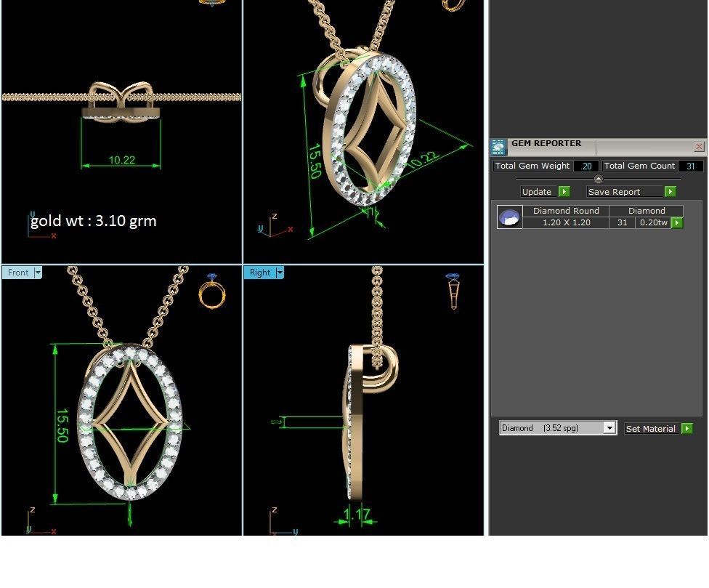Click the green arrow next to Update
The width and height of the screenshot is (709, 588).
[x=564, y=192]
